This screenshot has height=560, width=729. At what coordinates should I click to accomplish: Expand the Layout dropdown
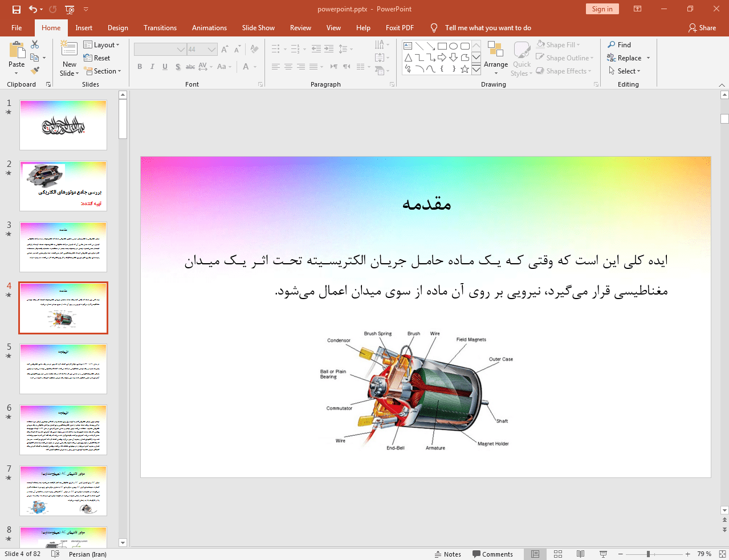coord(101,45)
